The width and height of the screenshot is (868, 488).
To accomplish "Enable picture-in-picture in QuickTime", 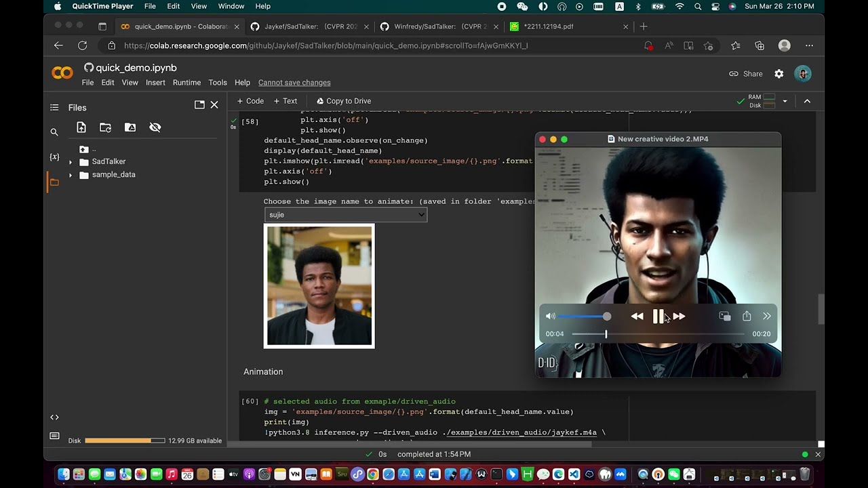I will (x=725, y=317).
